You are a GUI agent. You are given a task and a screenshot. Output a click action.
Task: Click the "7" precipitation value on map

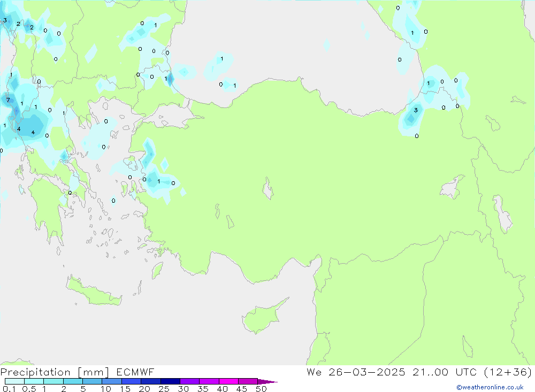[x=8, y=100]
